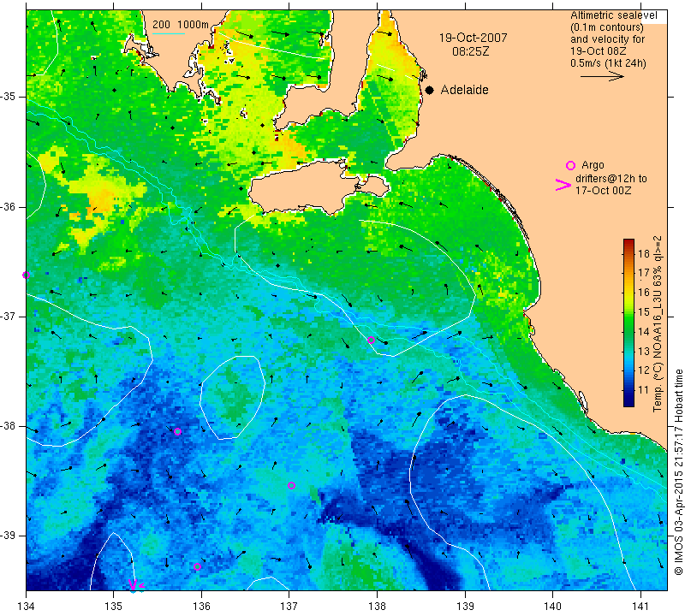Screen dimensions: 685x616
Task: Click the 135 longitude axis label
Action: click(x=114, y=606)
